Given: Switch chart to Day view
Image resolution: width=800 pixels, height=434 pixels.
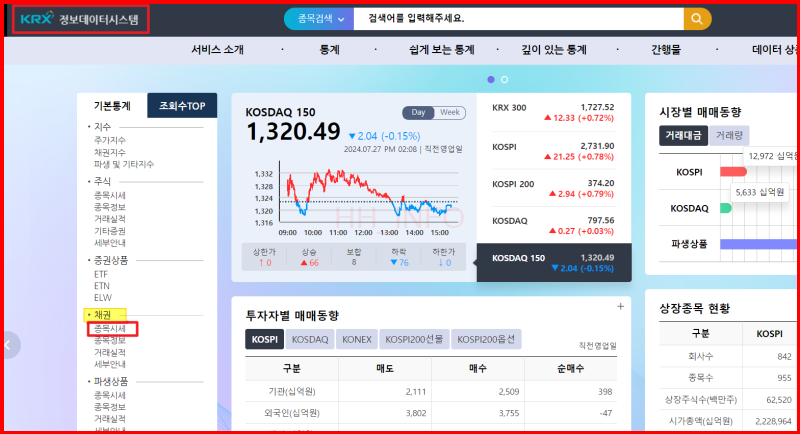Looking at the screenshot, I should (x=418, y=113).
